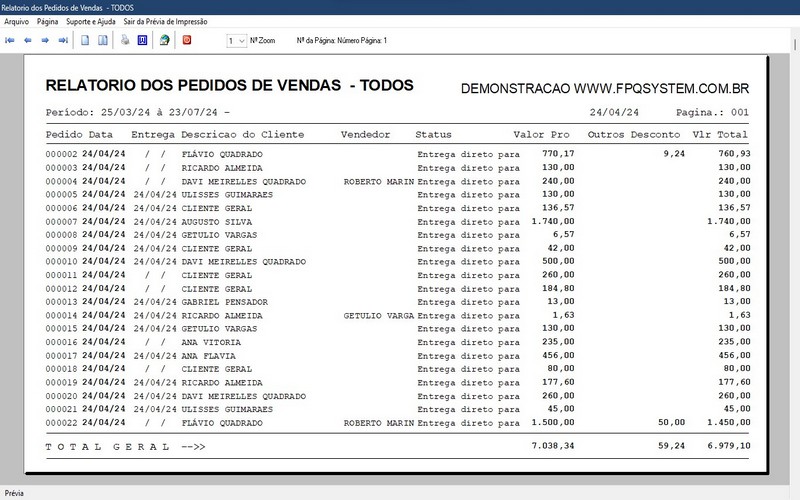Go to the first page arrow icon

pyautogui.click(x=10, y=40)
